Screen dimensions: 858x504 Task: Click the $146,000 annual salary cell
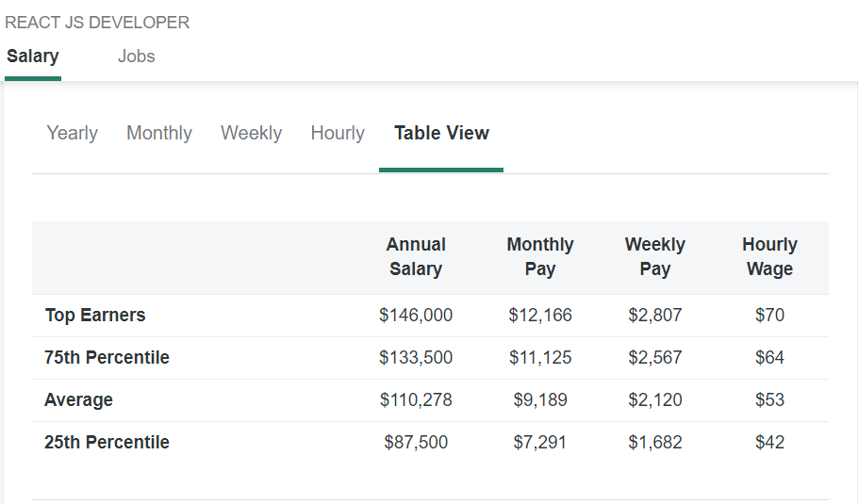click(416, 315)
